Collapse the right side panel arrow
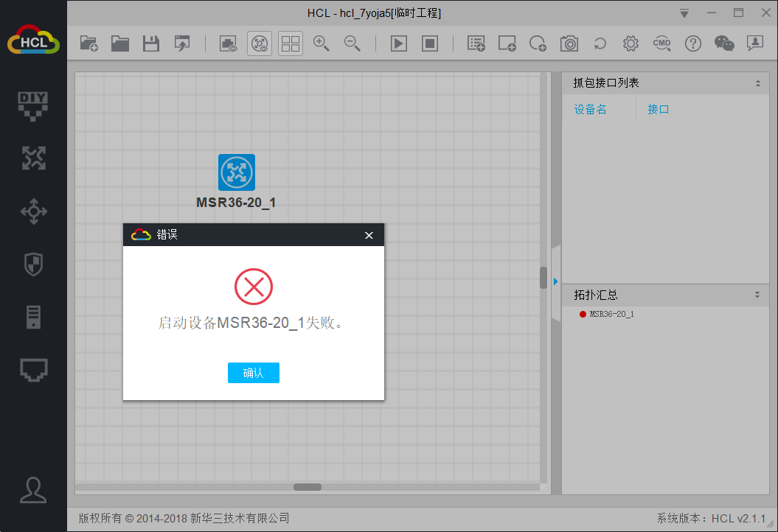The image size is (778, 532). tap(555, 281)
